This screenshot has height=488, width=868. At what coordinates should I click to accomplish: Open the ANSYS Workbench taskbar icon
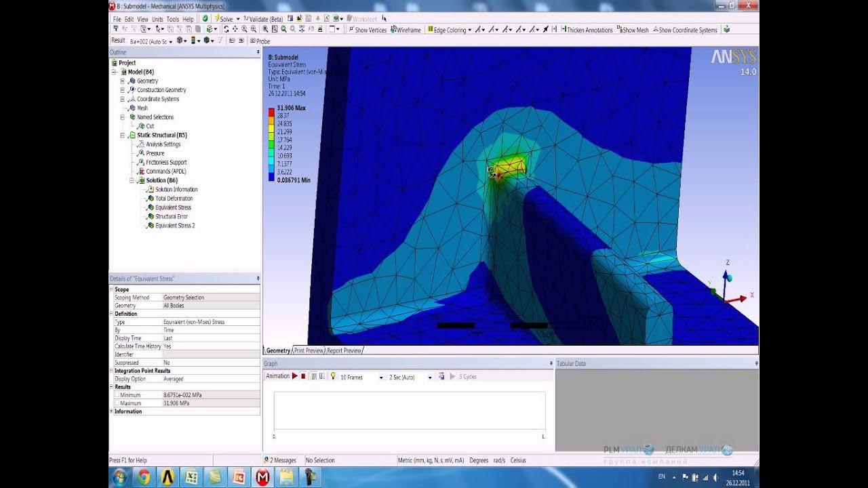point(167,477)
